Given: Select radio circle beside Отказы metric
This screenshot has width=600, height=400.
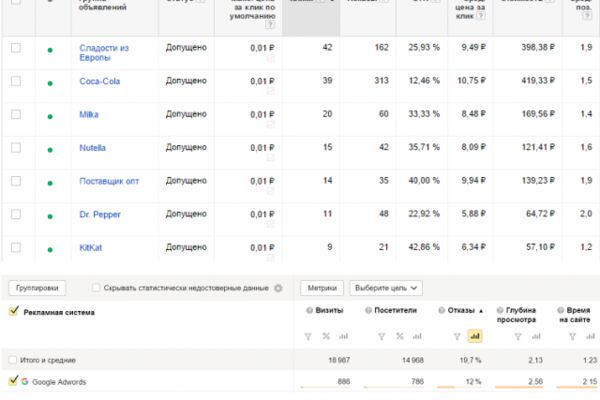Looking at the screenshot, I should click(442, 310).
